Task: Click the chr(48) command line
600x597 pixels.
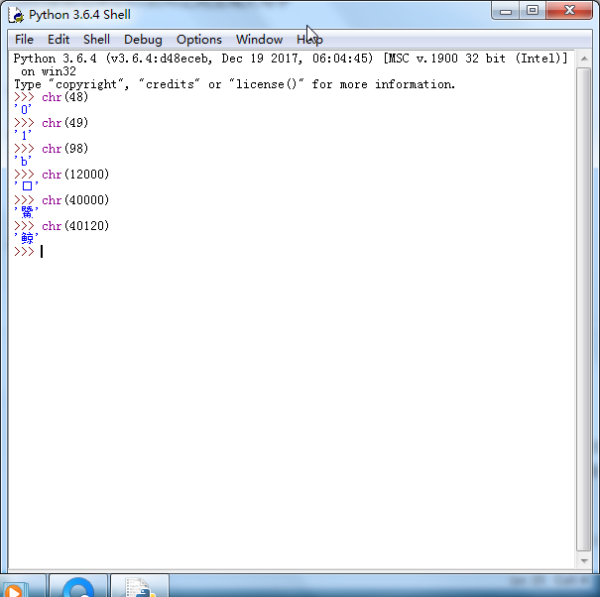Action: coord(51,97)
